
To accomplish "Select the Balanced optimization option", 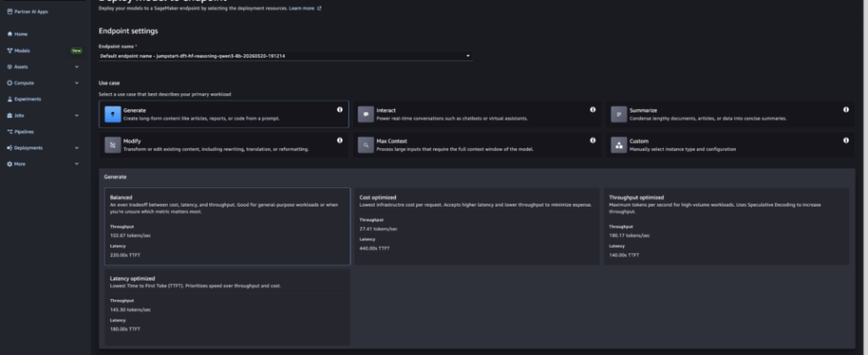I will click(x=225, y=225).
